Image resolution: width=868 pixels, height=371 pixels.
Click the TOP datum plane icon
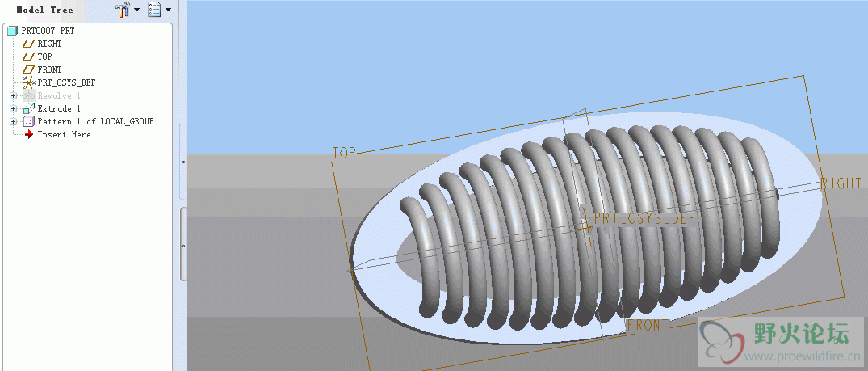tap(28, 57)
